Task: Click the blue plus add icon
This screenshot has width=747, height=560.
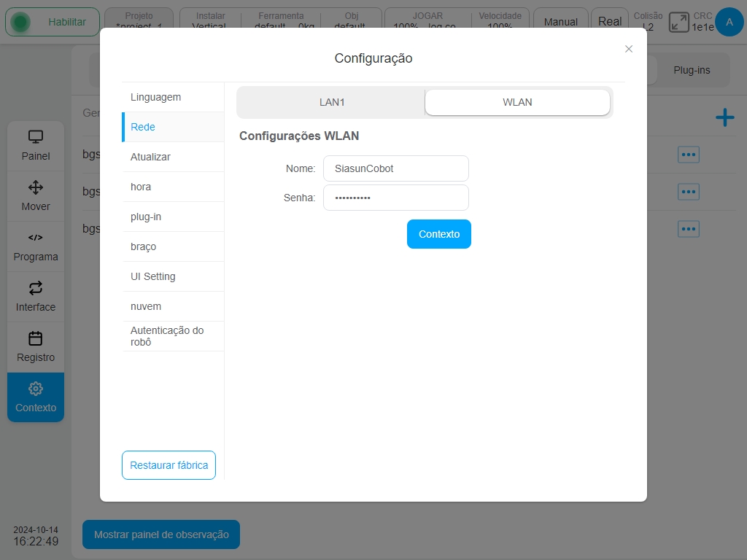Action: (x=724, y=117)
